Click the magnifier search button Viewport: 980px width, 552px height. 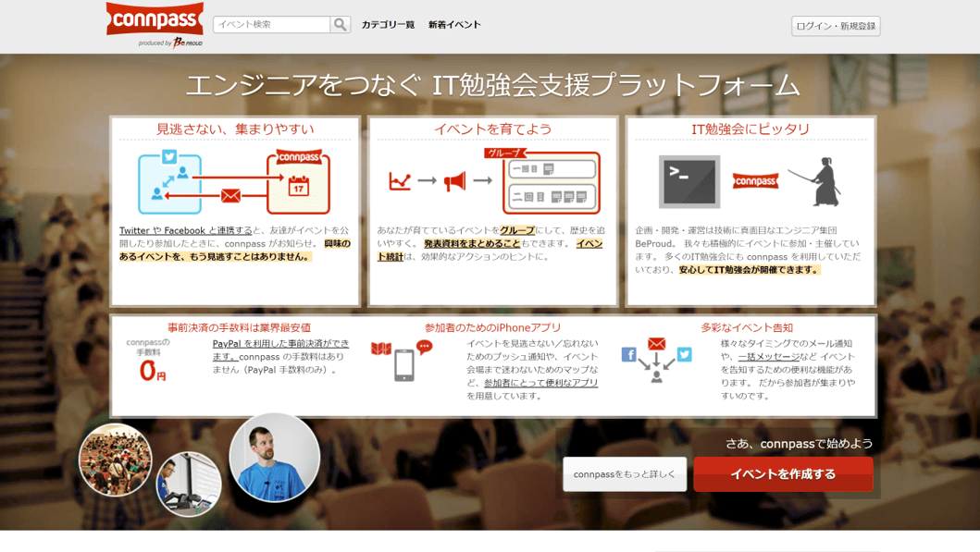click(x=340, y=24)
